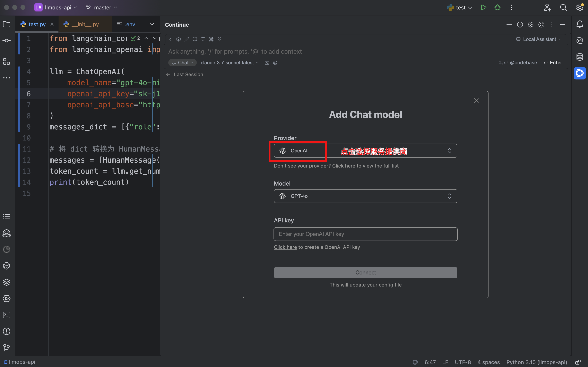Screen dimensions: 588x367
Task: Click the Run test green play button
Action: 483,8
